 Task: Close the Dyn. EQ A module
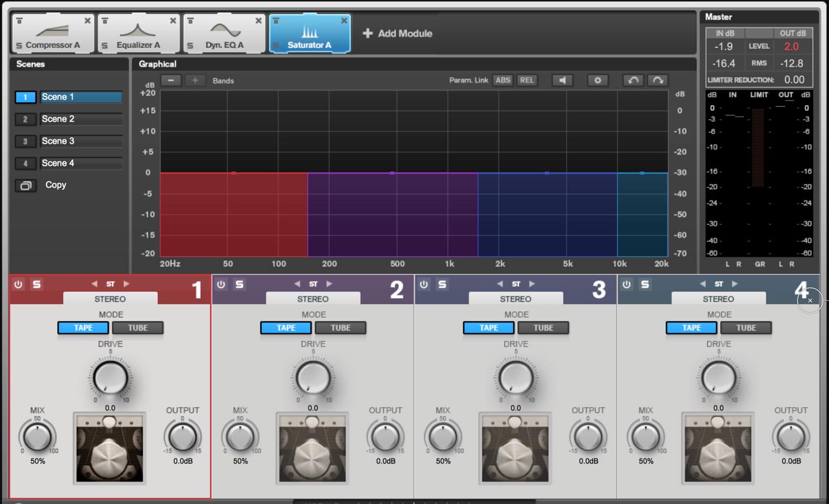click(258, 21)
